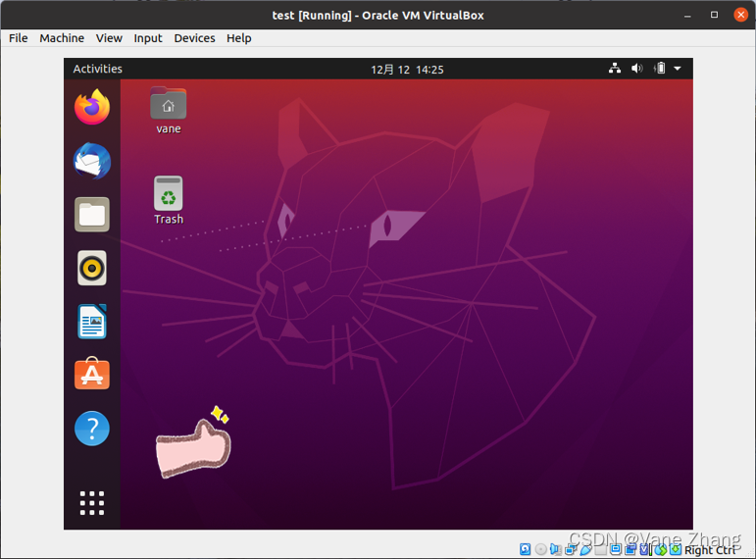Image resolution: width=756 pixels, height=559 pixels.
Task: Open the Files manager in the dock
Action: (92, 215)
